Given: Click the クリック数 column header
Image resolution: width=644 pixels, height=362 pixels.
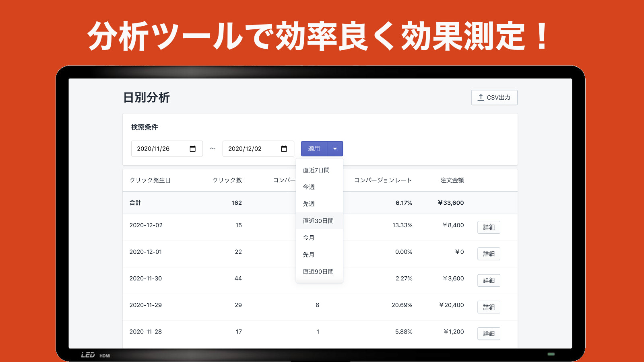Looking at the screenshot, I should click(227, 180).
